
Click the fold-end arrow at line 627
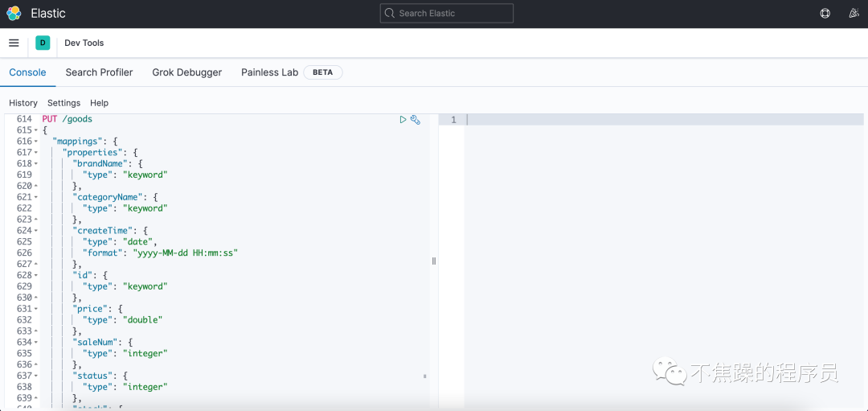36,264
